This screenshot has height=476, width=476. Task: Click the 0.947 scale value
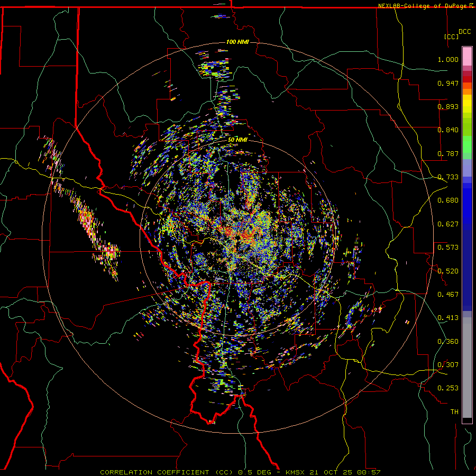click(x=448, y=83)
